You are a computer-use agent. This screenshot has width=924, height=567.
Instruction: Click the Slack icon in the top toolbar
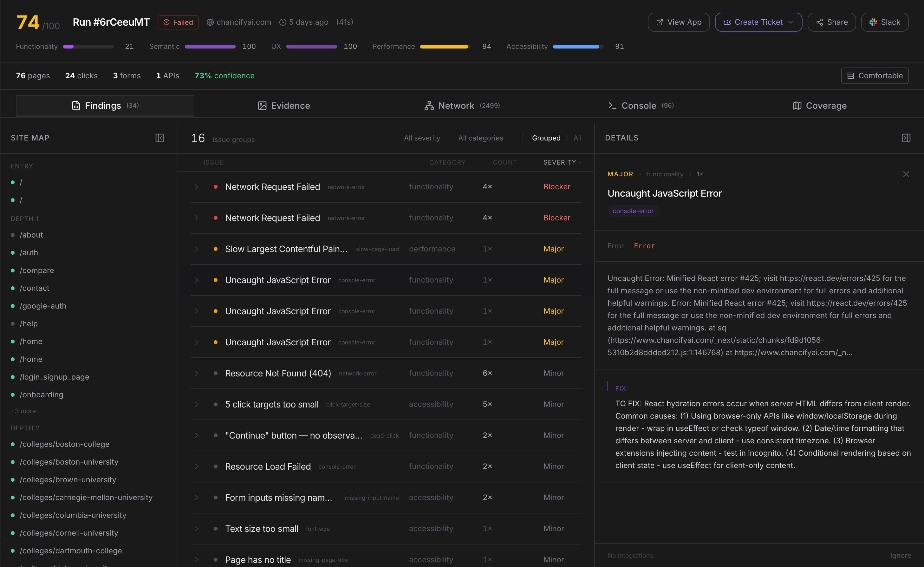[872, 22]
